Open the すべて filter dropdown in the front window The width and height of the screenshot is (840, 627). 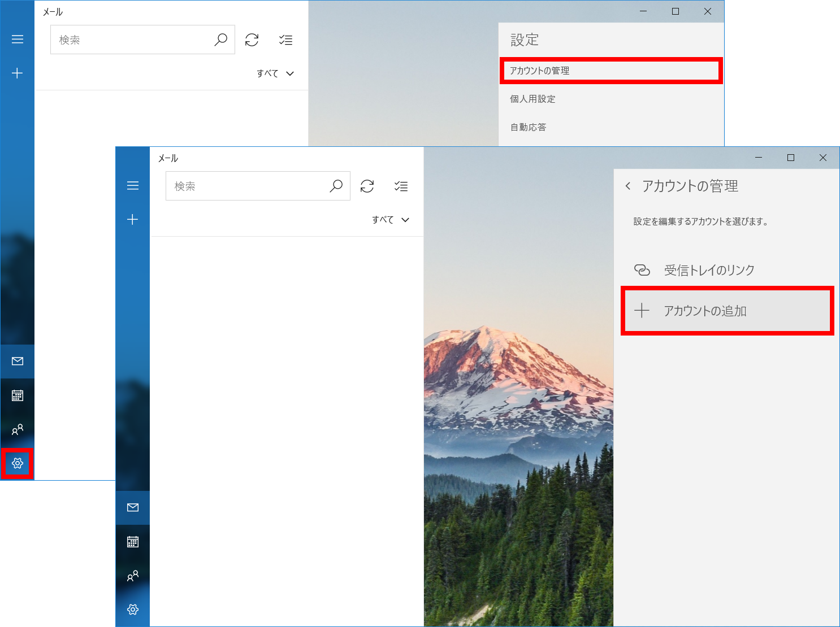pos(390,220)
